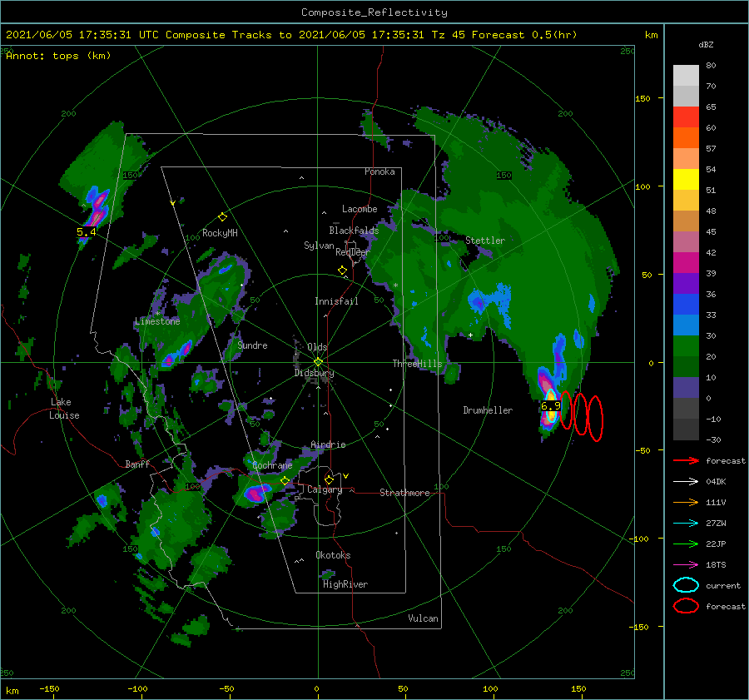
Task: Click the rightmost red forecast ellipse on the map
Action: pos(595,419)
